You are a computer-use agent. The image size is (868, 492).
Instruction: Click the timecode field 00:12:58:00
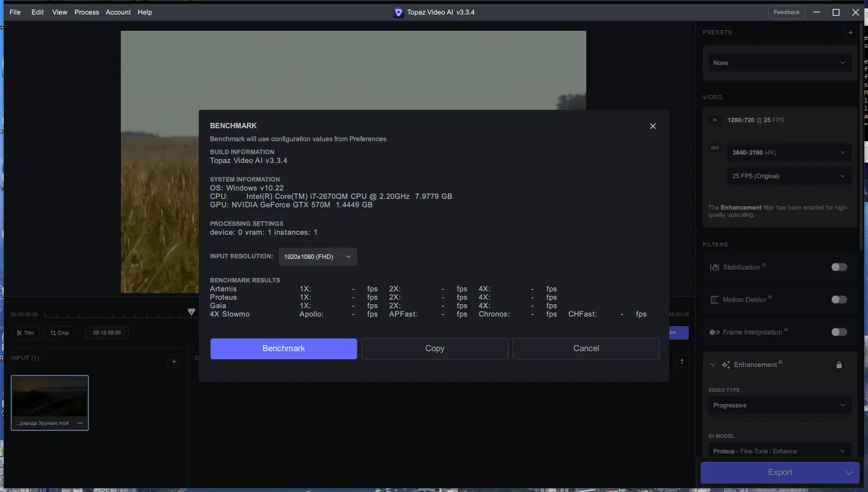tap(107, 333)
